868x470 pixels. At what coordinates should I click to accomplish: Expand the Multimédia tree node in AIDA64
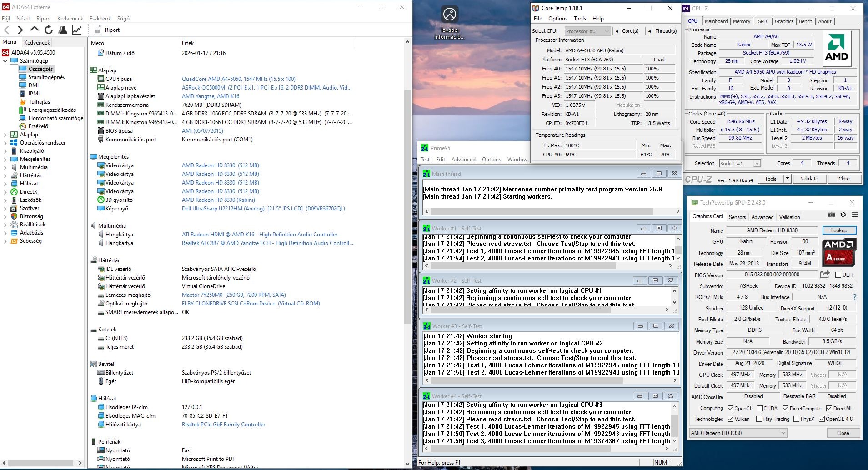(x=5, y=167)
